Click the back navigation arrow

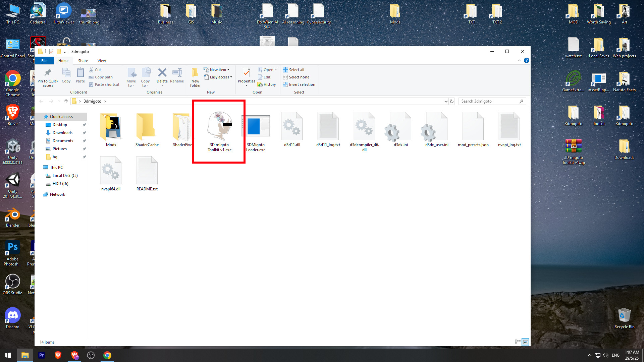click(x=41, y=101)
